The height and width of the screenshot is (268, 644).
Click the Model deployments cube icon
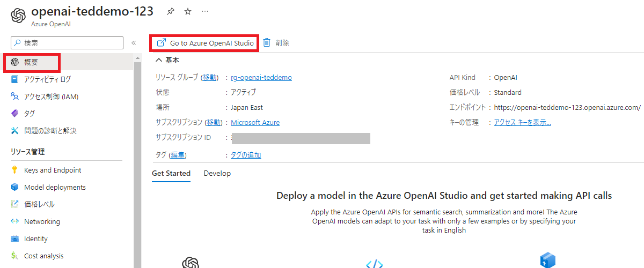14,187
